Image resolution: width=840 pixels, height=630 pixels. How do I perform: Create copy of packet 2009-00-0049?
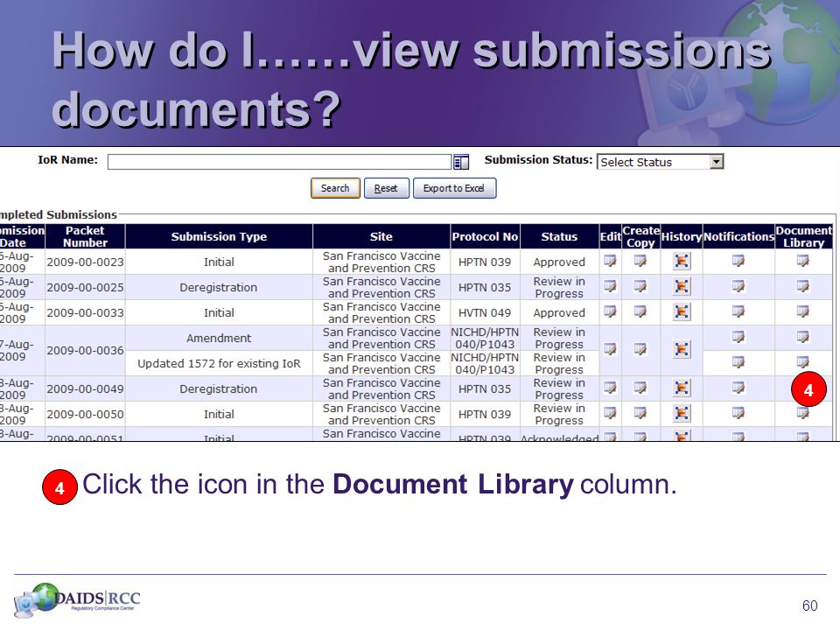[640, 388]
